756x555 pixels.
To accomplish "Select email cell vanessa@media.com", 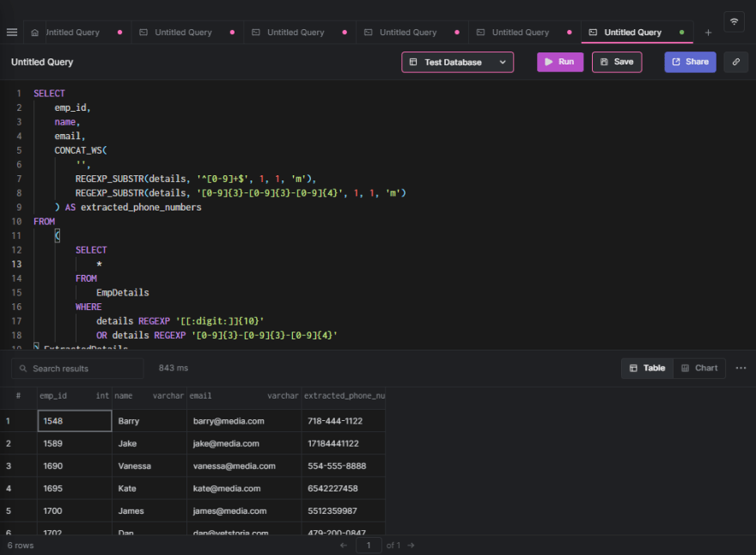I will [244, 466].
